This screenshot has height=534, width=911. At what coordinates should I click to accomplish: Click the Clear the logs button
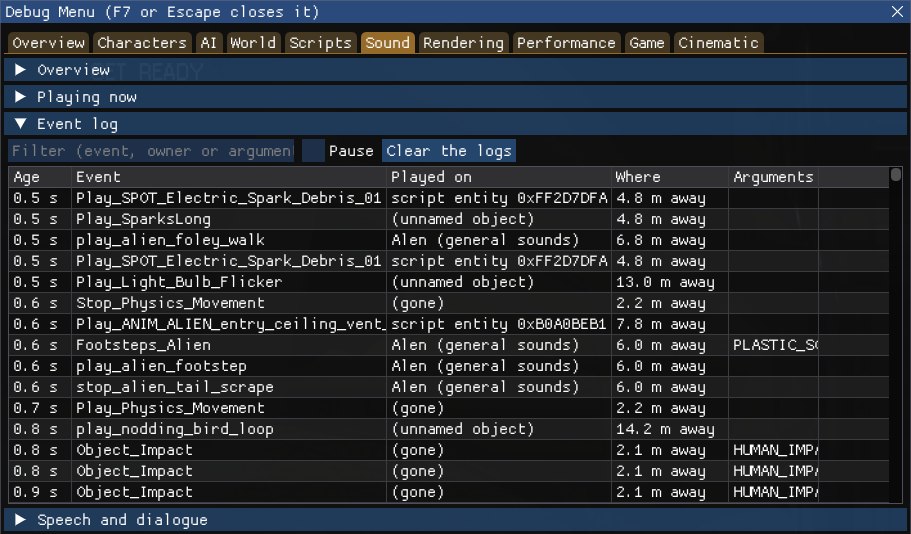(449, 151)
